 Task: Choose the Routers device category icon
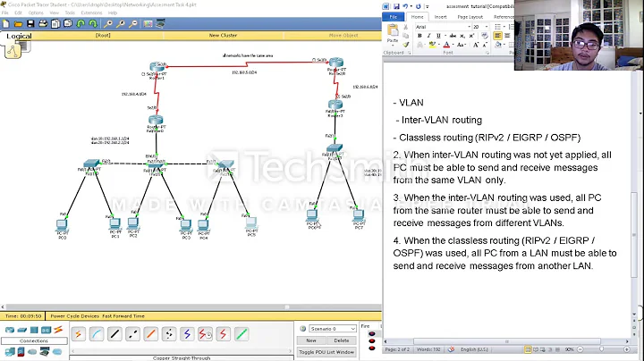(10, 330)
